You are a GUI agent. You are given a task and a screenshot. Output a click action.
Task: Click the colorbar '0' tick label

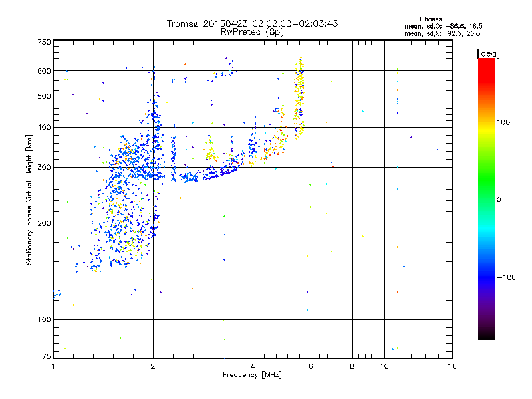coord(499,199)
